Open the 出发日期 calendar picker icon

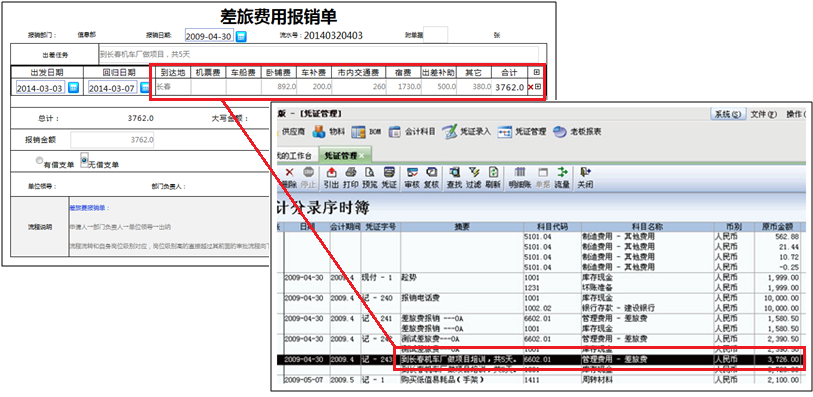74,88
